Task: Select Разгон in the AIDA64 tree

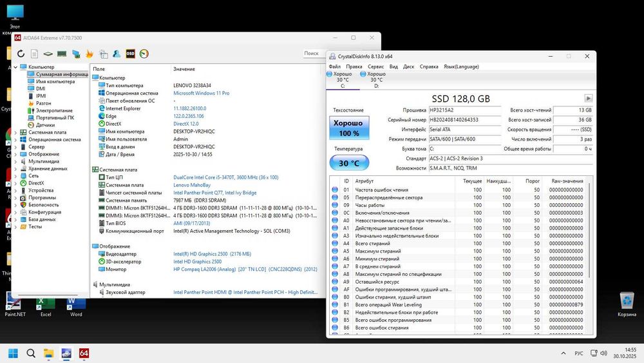Action: (43, 103)
